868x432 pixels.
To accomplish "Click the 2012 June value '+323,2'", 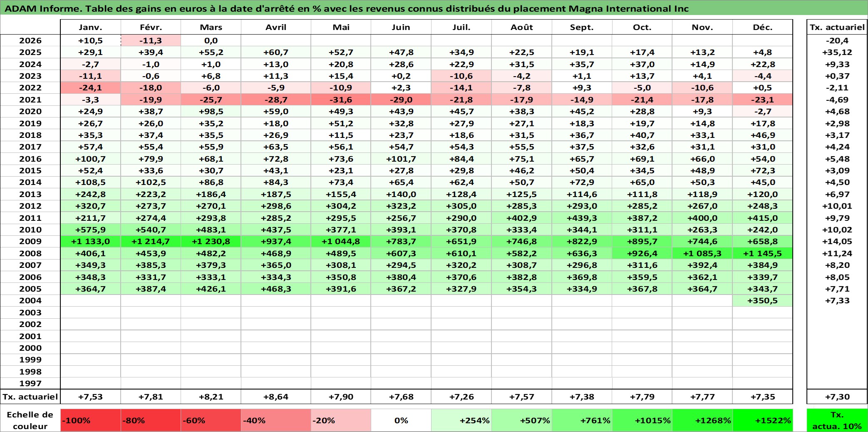I will pyautogui.click(x=401, y=206).
